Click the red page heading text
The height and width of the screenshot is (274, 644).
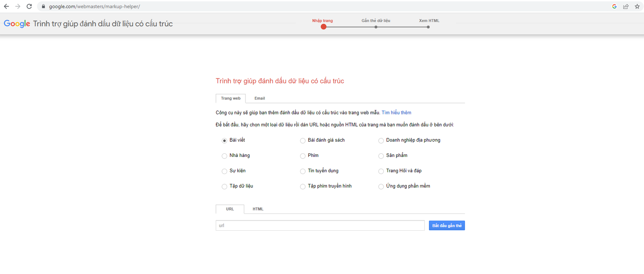[280, 81]
